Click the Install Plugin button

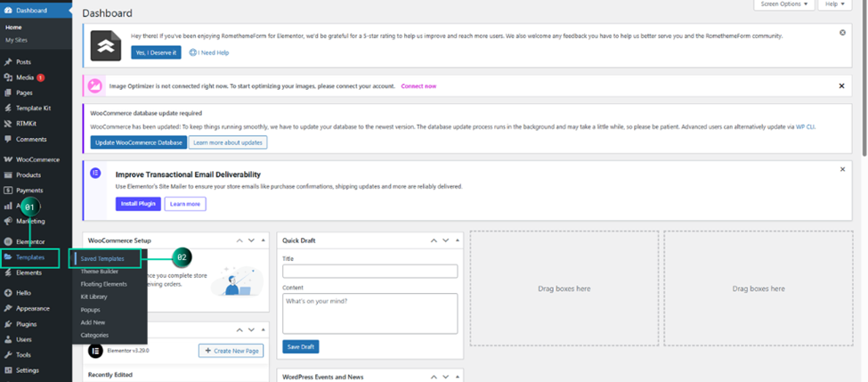138,204
